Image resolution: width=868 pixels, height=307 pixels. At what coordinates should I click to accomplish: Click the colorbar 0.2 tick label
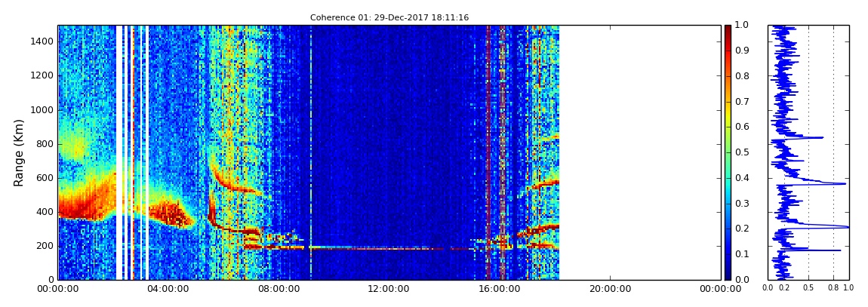click(742, 229)
